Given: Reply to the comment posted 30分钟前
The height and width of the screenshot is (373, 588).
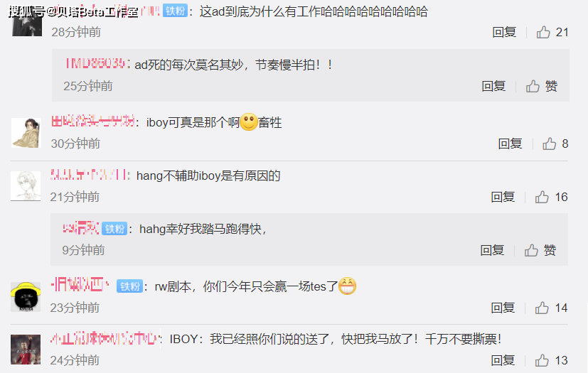Looking at the screenshot, I should (510, 144).
